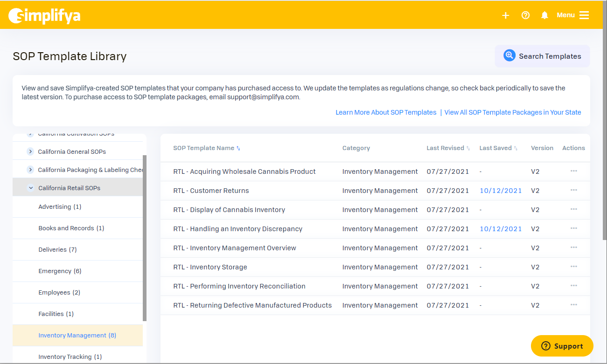Viewport: 607px width, 364px height.
Task: Click the magnifier icon on Search Templates
Action: click(509, 55)
